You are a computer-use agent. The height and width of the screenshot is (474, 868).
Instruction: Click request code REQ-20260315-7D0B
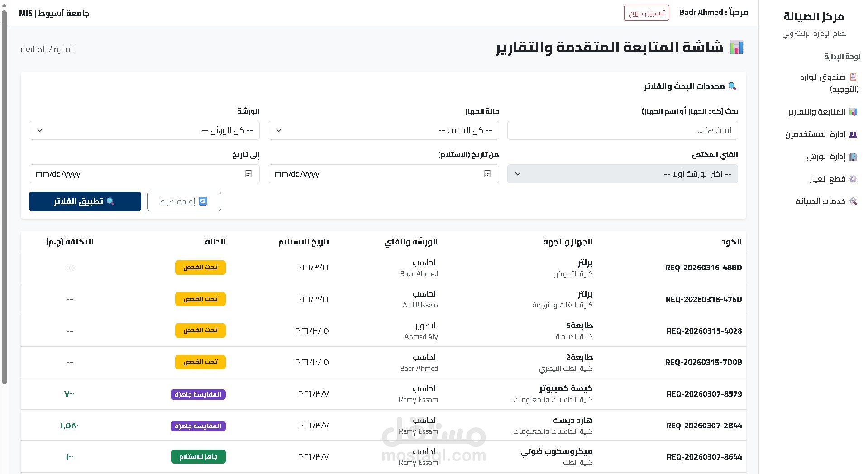point(703,362)
